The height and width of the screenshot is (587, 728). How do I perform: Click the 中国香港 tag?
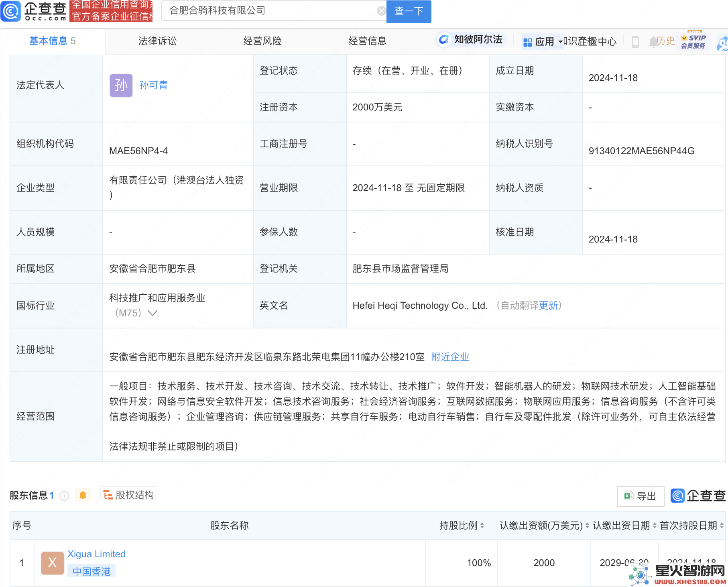coord(92,571)
